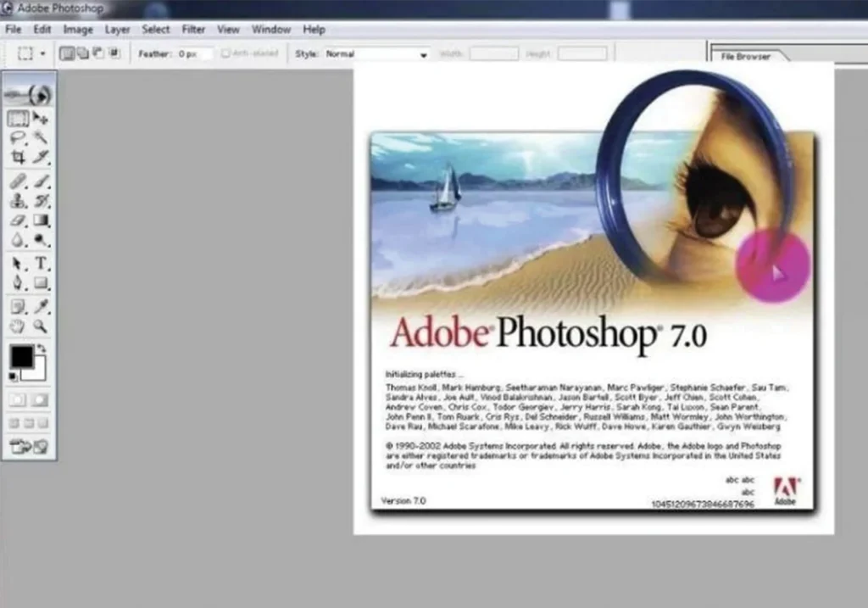Select the Crop tool

(18, 157)
